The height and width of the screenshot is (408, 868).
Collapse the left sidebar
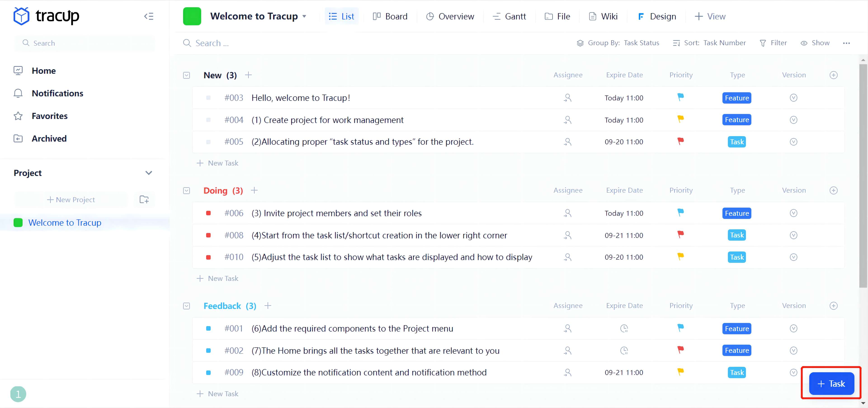[x=149, y=16]
